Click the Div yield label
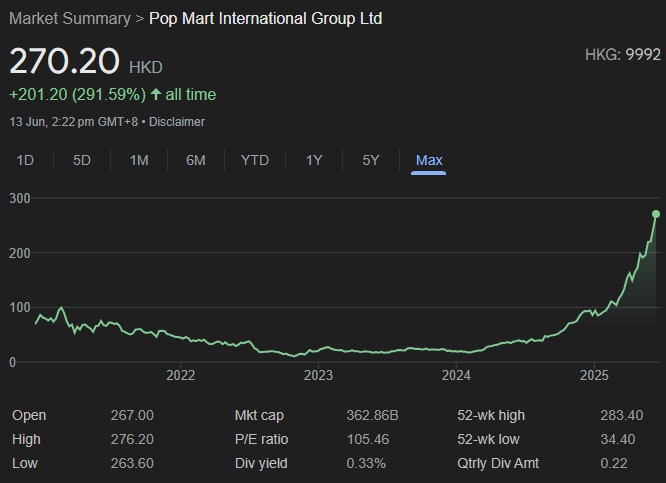This screenshot has width=666, height=483. click(261, 463)
